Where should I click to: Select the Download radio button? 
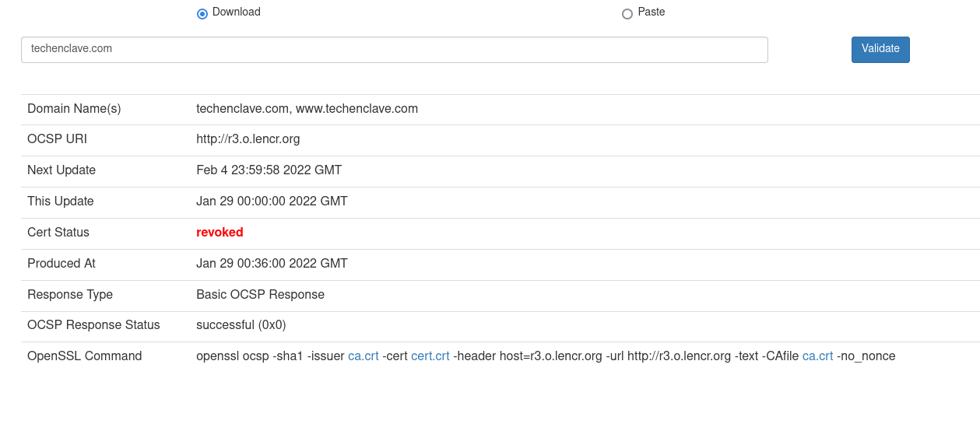point(202,13)
